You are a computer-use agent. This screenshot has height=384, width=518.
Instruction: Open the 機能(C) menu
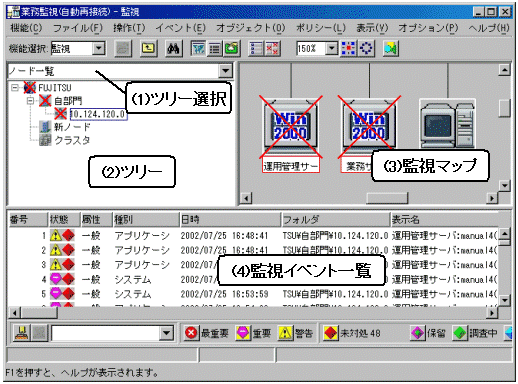pos(26,28)
